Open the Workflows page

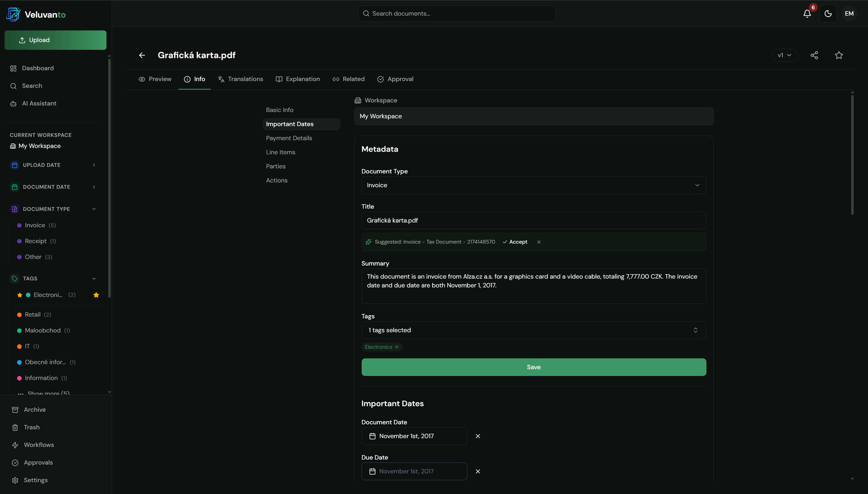tap(39, 445)
